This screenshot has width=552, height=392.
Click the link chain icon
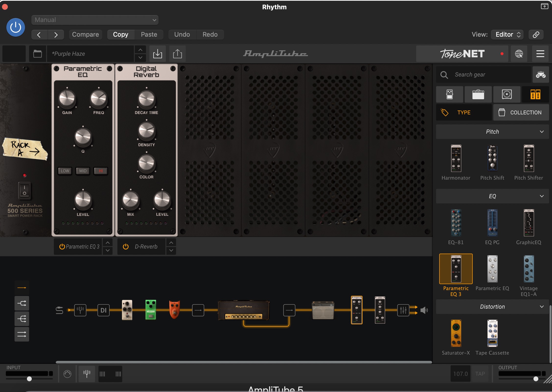pyautogui.click(x=536, y=34)
